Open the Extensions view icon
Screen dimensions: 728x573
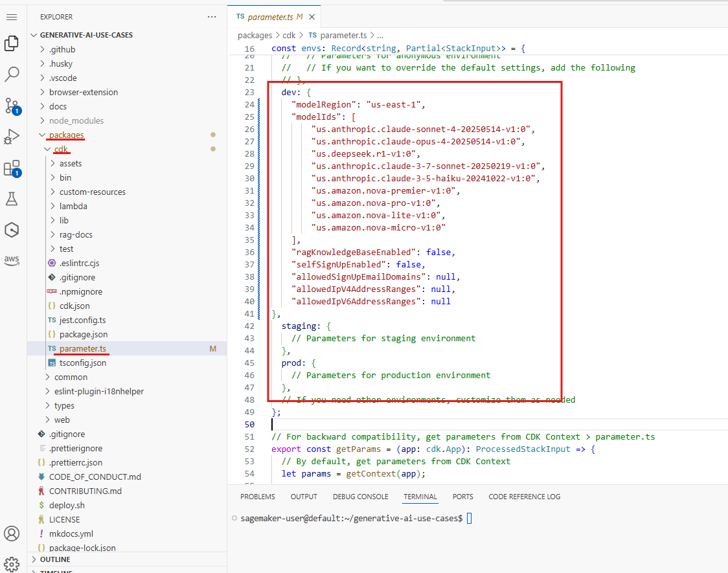(x=12, y=168)
